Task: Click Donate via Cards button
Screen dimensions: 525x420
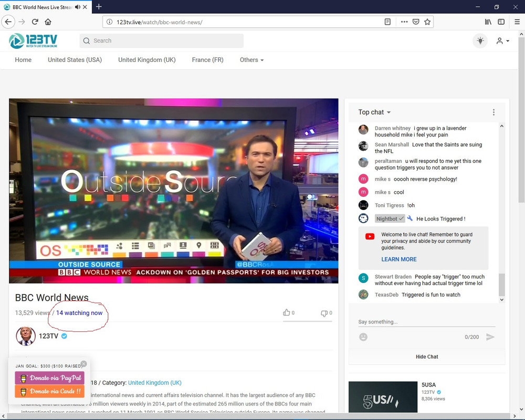Action: click(x=49, y=391)
